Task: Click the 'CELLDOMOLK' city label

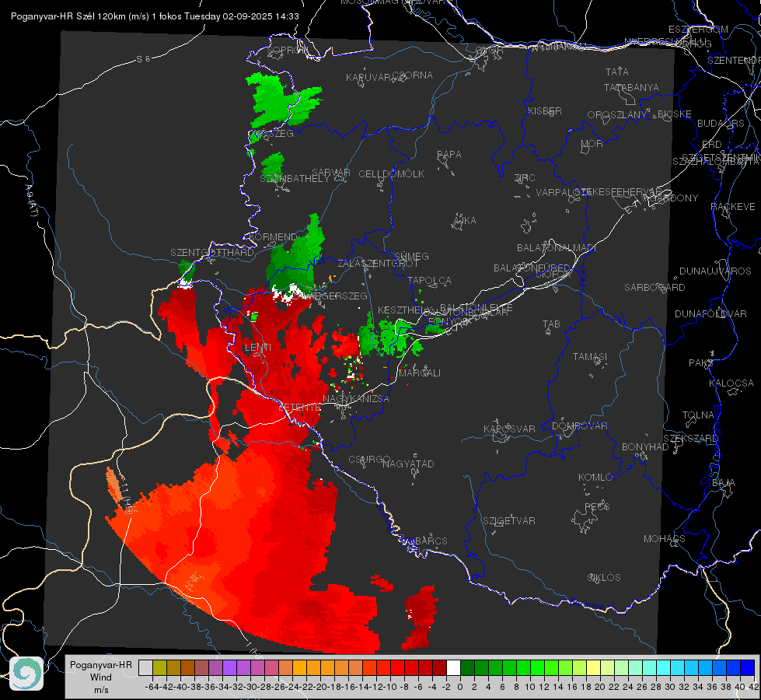Action: click(x=392, y=174)
